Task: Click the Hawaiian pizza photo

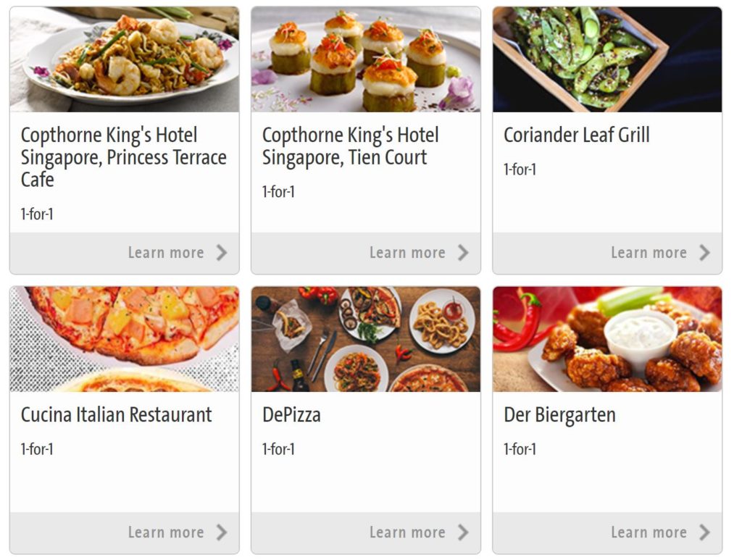Action: 125,339
